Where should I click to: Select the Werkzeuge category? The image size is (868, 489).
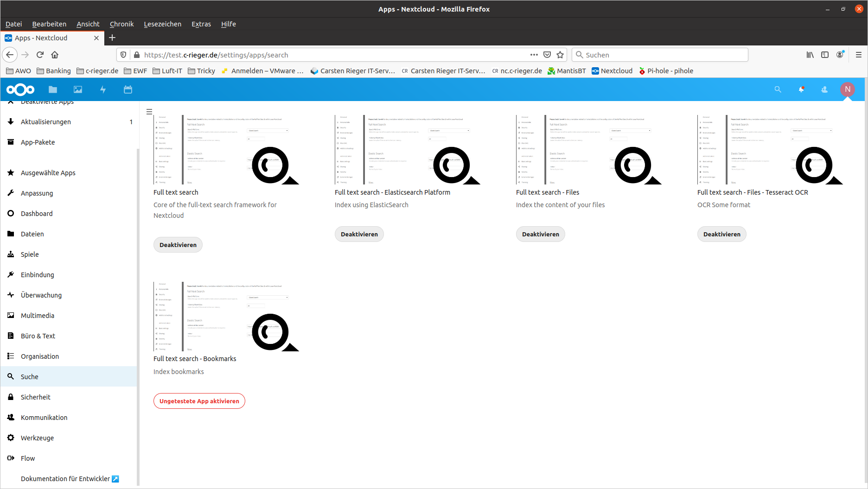pos(70,438)
